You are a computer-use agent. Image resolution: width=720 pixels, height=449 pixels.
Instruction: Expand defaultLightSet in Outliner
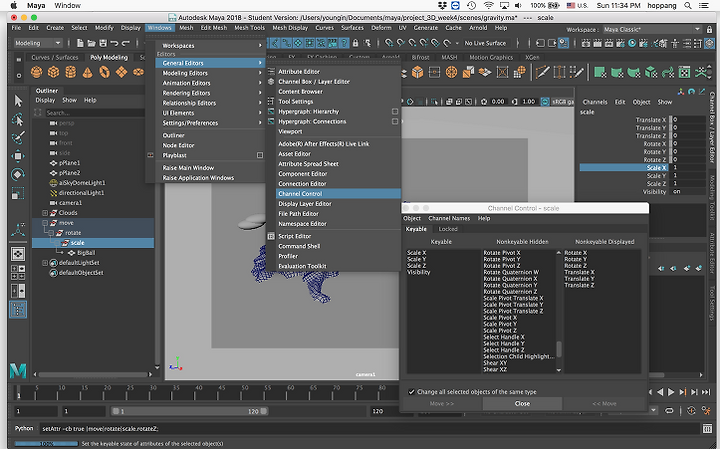[x=45, y=263]
